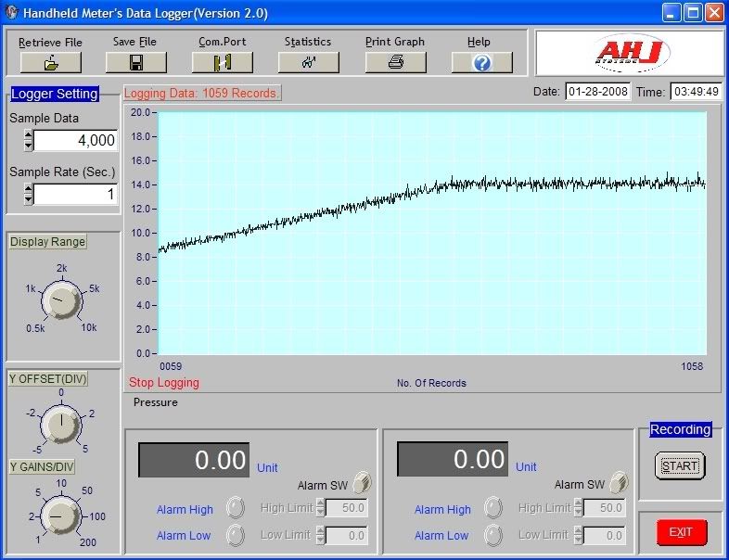Image resolution: width=729 pixels, height=560 pixels.
Task: Click the right channel Low Limit field
Action: pos(605,535)
